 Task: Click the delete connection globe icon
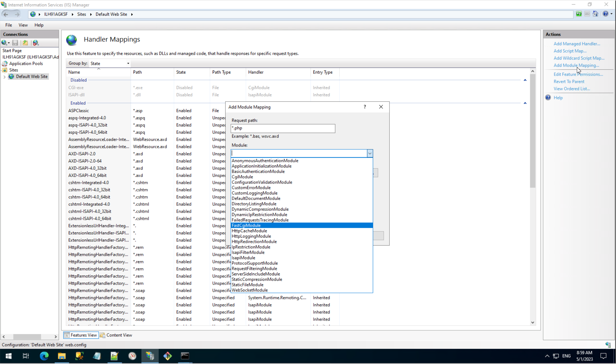[36, 43]
